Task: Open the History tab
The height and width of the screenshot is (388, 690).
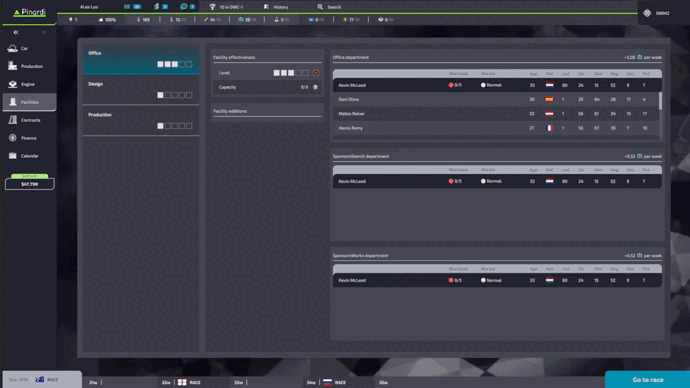Action: pos(276,7)
